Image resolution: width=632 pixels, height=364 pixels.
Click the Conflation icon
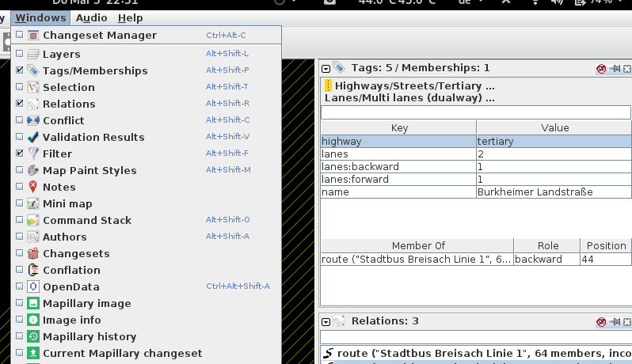click(33, 270)
